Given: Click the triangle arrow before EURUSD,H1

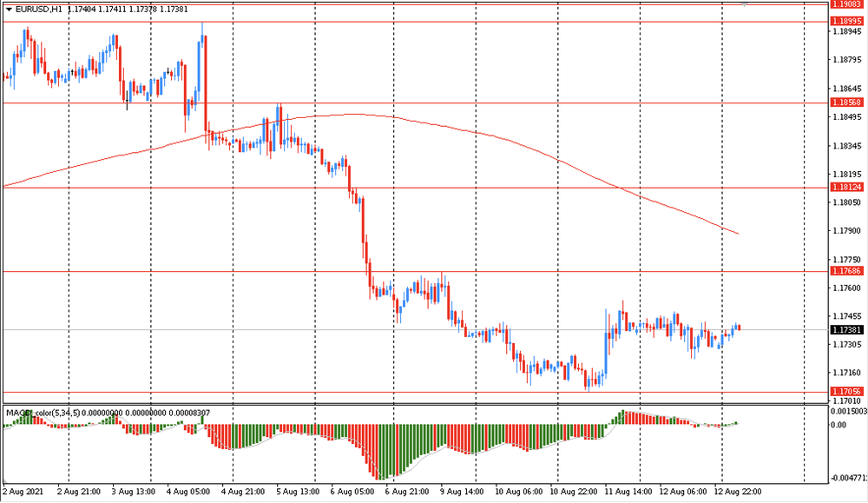Looking at the screenshot, I should click(x=9, y=10).
